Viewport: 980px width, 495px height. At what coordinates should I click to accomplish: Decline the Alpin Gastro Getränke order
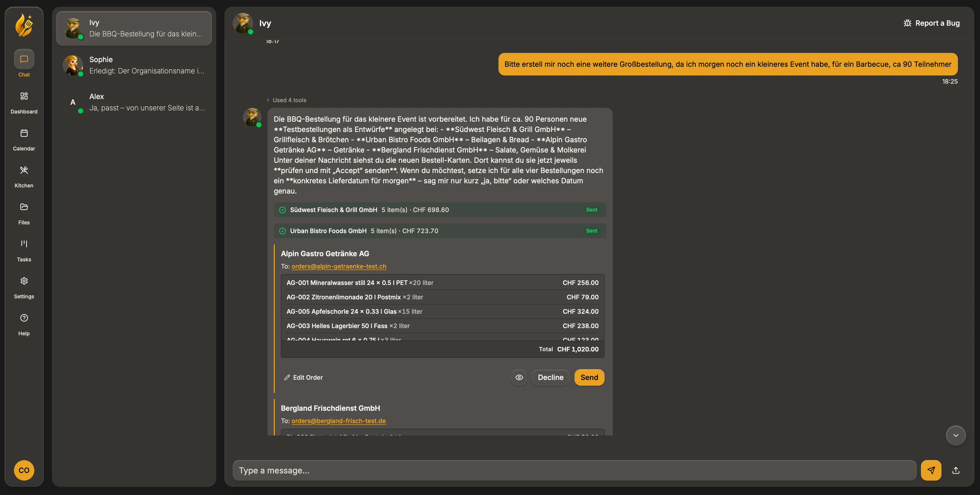click(551, 377)
